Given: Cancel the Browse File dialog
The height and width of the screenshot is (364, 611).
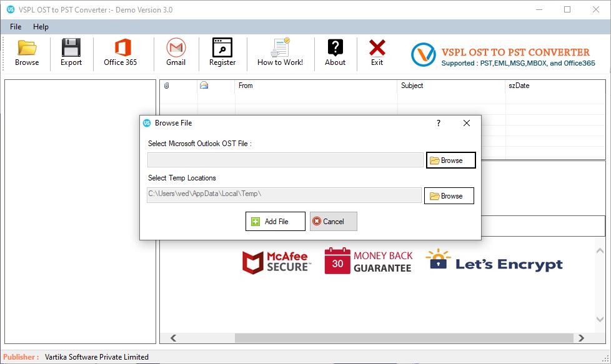Looking at the screenshot, I should 333,221.
